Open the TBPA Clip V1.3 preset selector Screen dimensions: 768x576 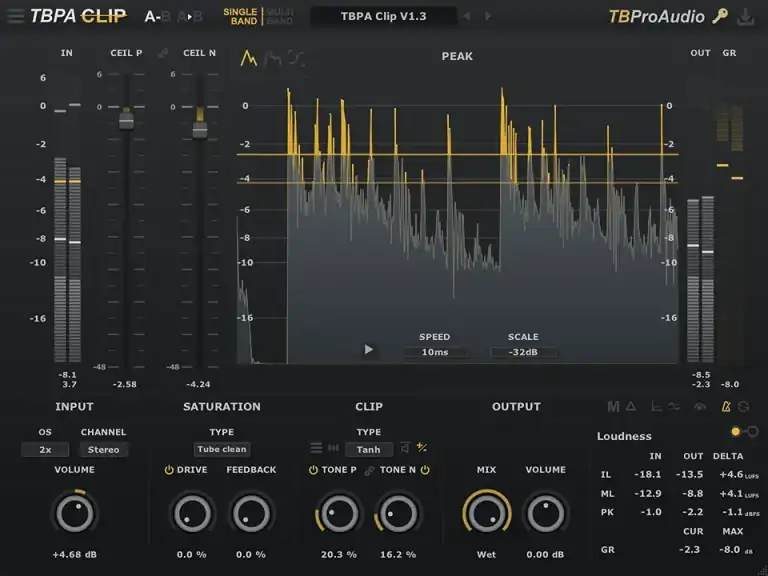click(x=383, y=16)
